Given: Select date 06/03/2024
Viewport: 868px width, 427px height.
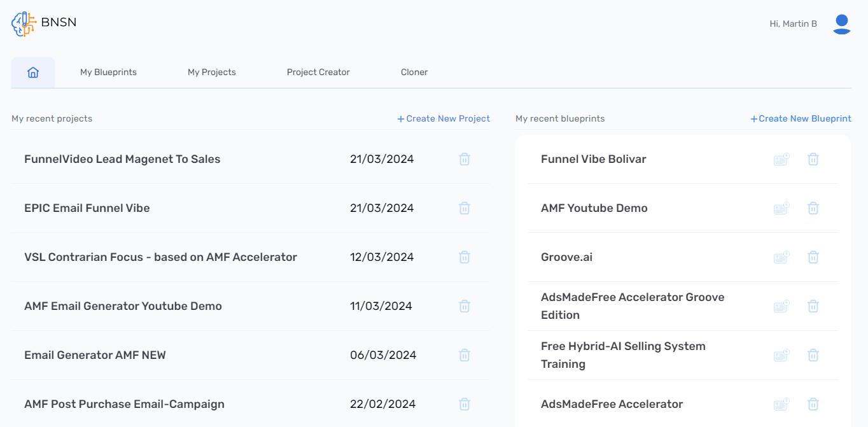Looking at the screenshot, I should click(x=383, y=355).
